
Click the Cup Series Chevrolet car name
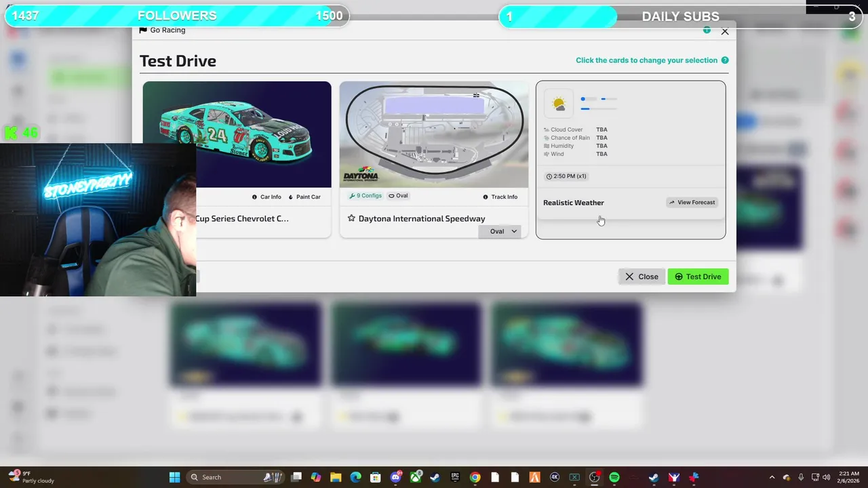pyautogui.click(x=242, y=218)
